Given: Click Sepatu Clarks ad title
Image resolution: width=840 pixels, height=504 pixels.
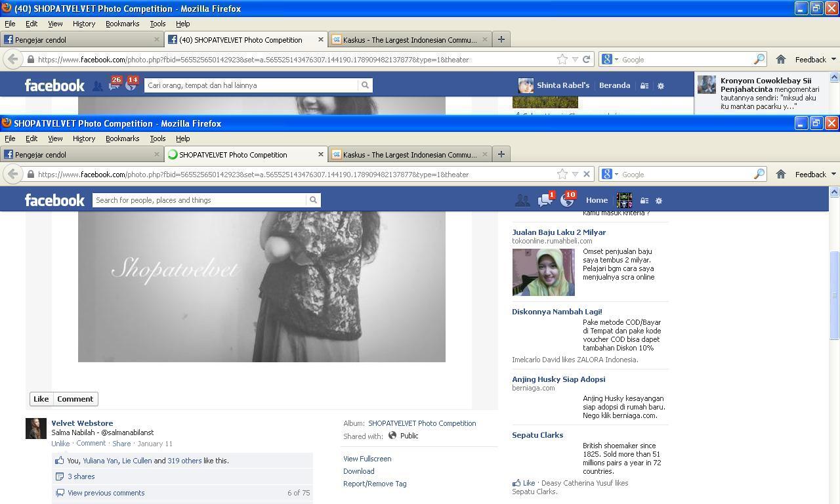Looking at the screenshot, I should point(537,435).
